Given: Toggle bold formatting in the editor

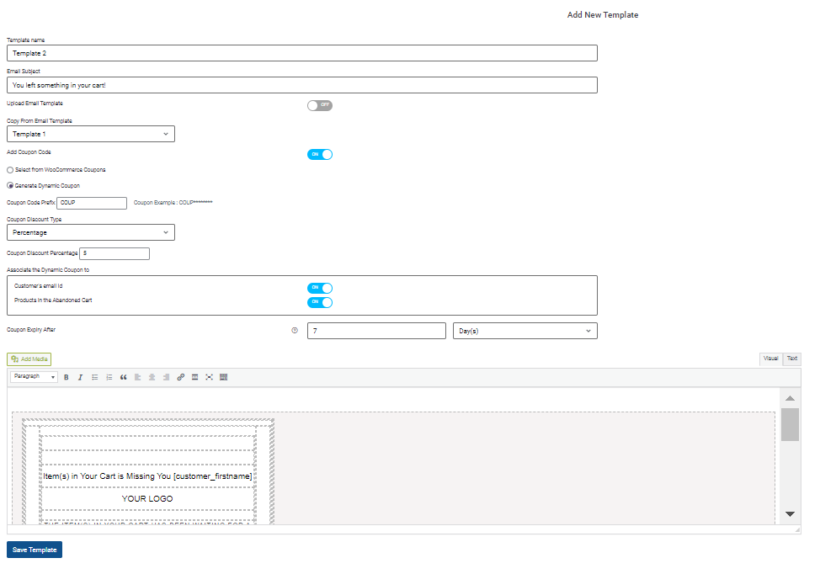Looking at the screenshot, I should [66, 377].
